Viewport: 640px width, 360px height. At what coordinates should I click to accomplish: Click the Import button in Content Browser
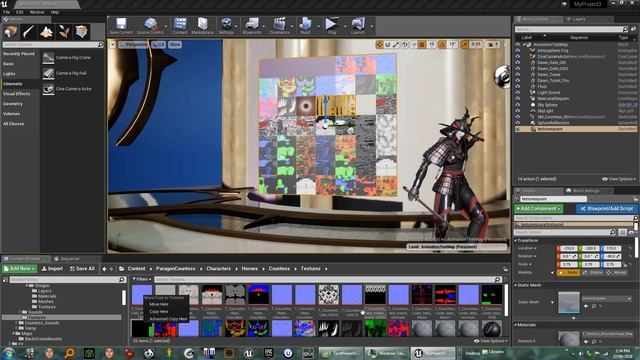pyautogui.click(x=53, y=269)
